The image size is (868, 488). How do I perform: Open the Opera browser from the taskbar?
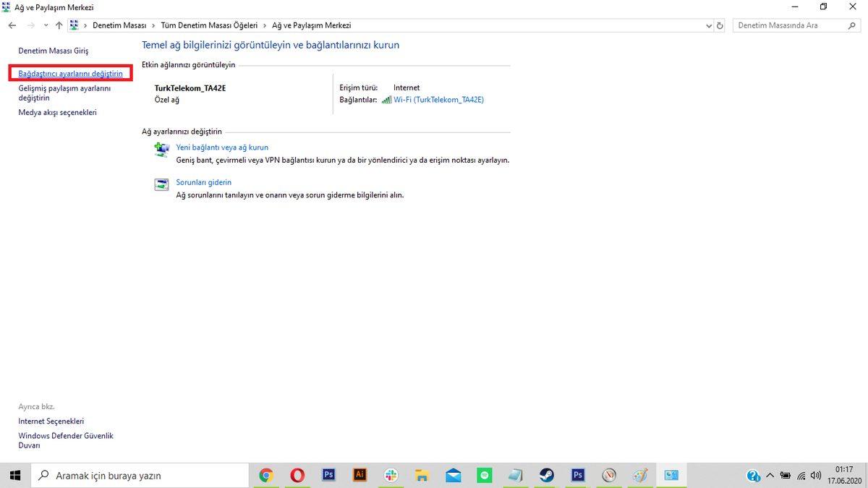click(297, 475)
